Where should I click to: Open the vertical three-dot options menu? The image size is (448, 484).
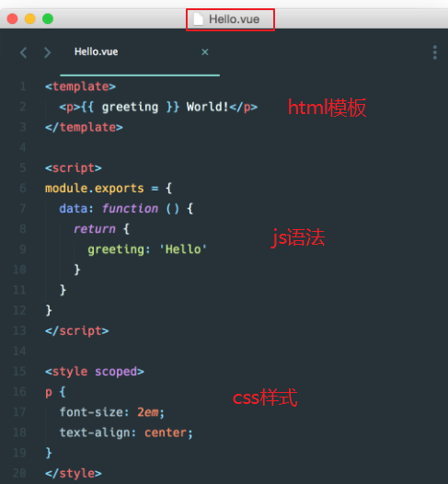pyautogui.click(x=435, y=52)
